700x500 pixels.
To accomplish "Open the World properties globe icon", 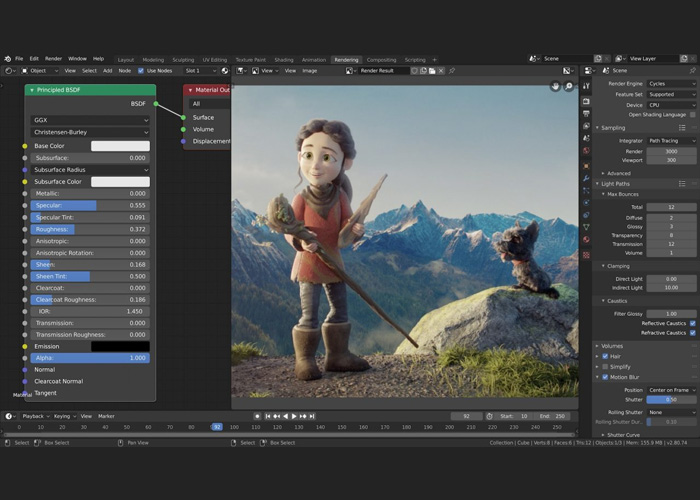I will (586, 150).
